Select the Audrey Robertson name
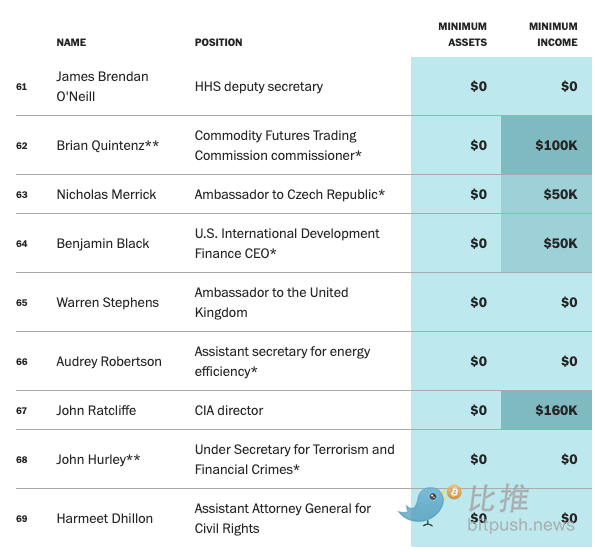 [109, 362]
